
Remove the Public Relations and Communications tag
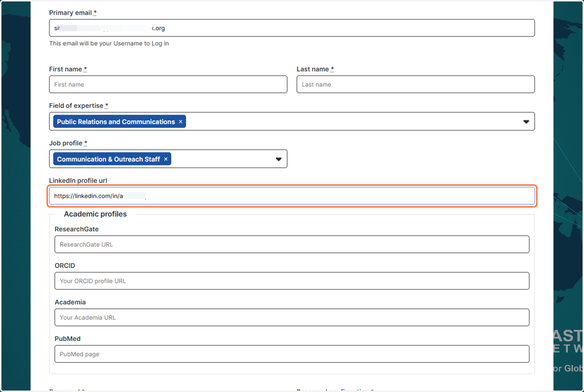(x=181, y=122)
